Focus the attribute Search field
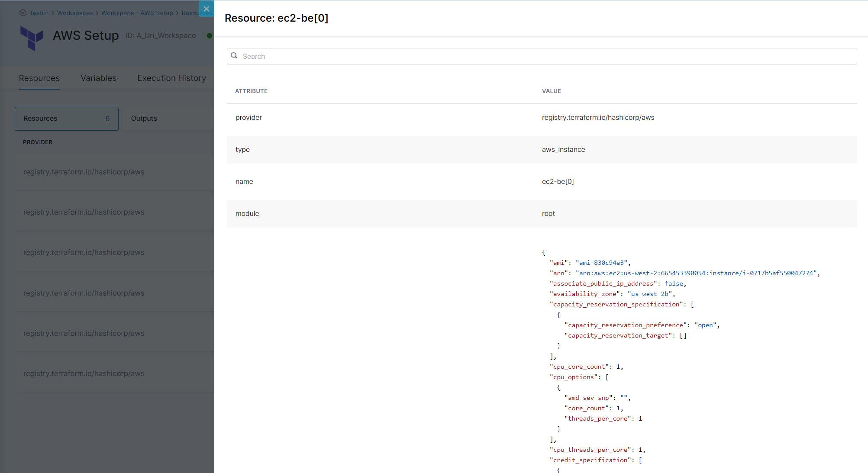Viewport: 868px width, 473px height. (x=541, y=56)
